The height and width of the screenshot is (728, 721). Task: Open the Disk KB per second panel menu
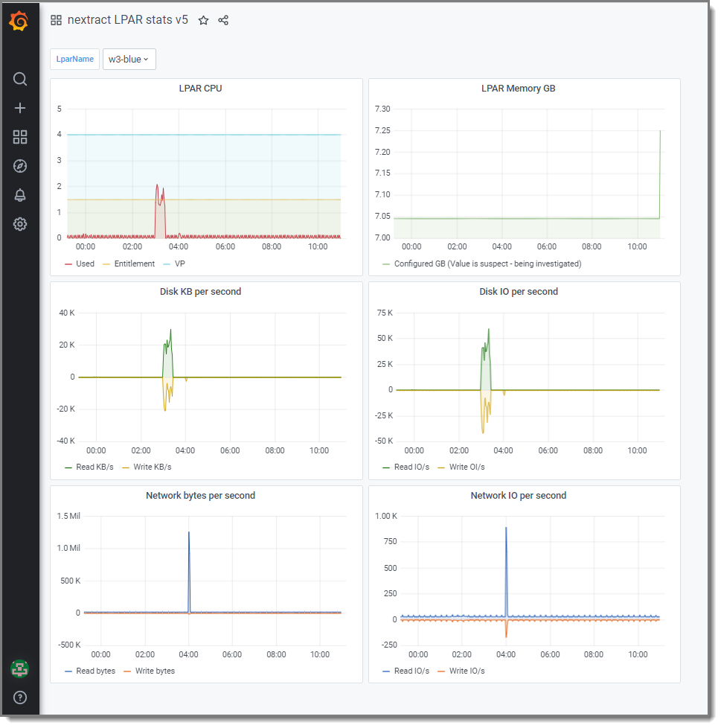coord(200,292)
